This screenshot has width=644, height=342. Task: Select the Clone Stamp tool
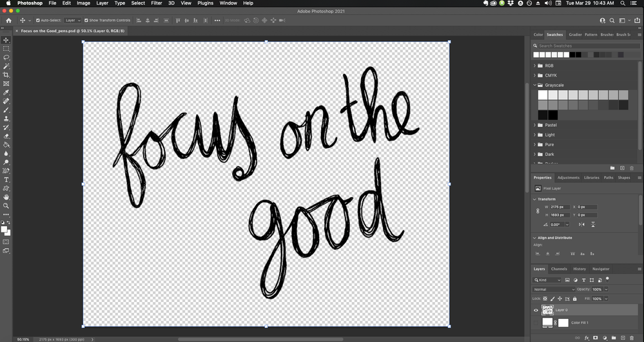6,119
